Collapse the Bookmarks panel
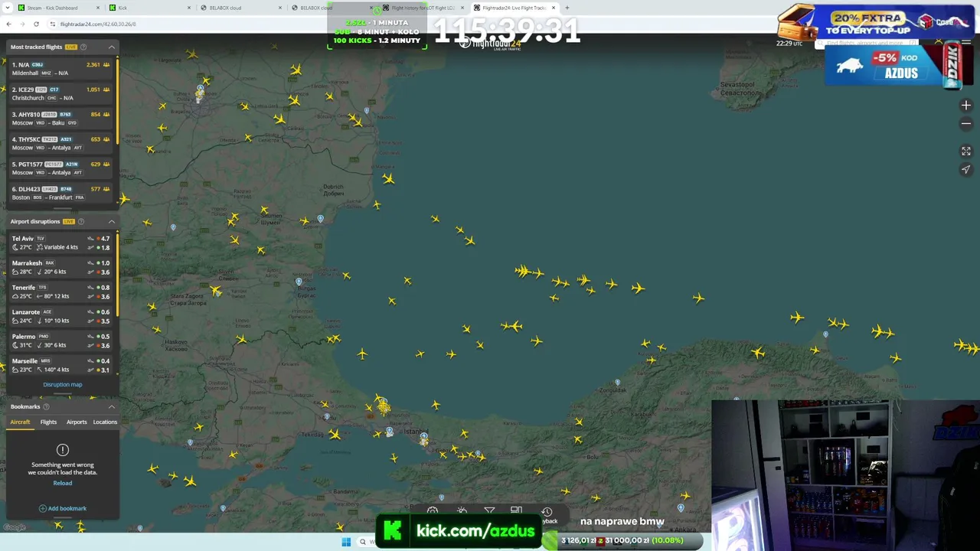 coord(112,407)
